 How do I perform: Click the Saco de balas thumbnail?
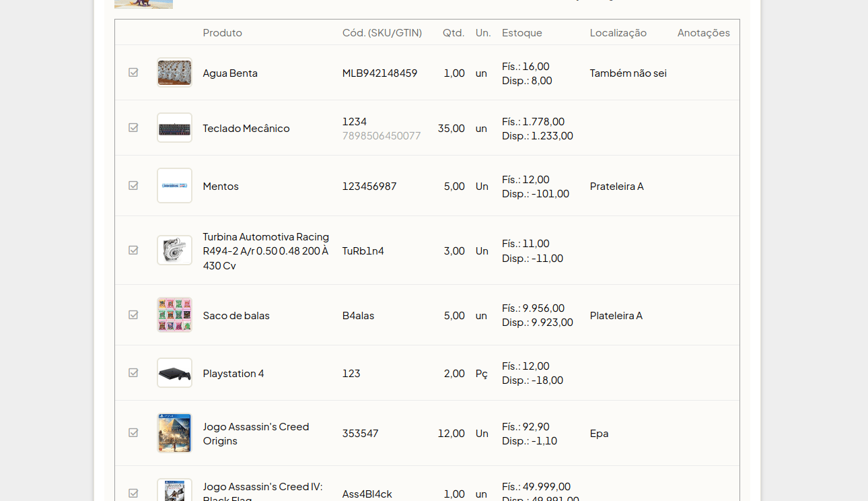(174, 315)
